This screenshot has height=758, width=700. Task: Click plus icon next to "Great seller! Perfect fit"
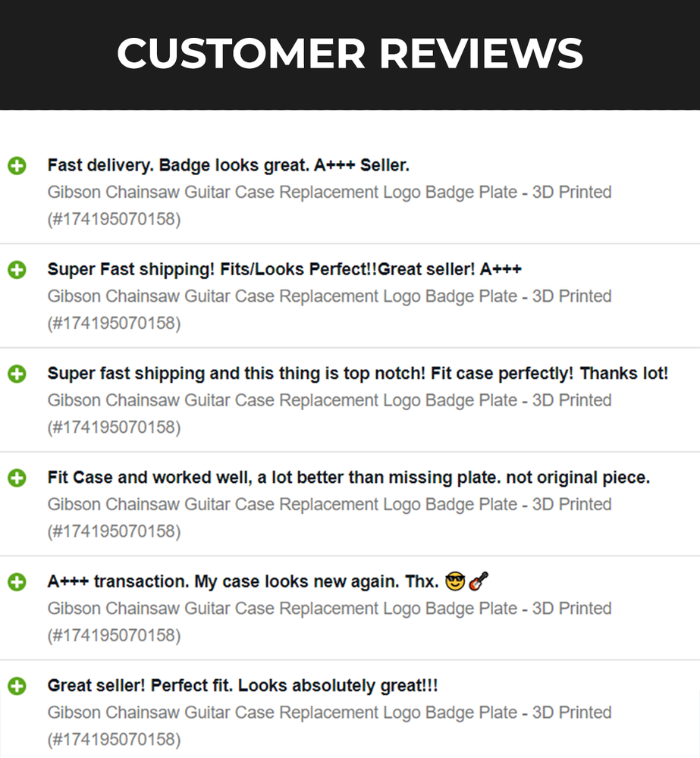tap(17, 686)
